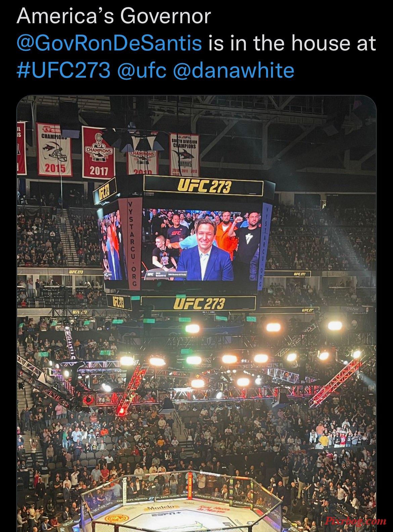The width and height of the screenshot is (393, 532).
Task: Click the small UFC 273 ribbon board on left stands
Action: [x=76, y=271]
